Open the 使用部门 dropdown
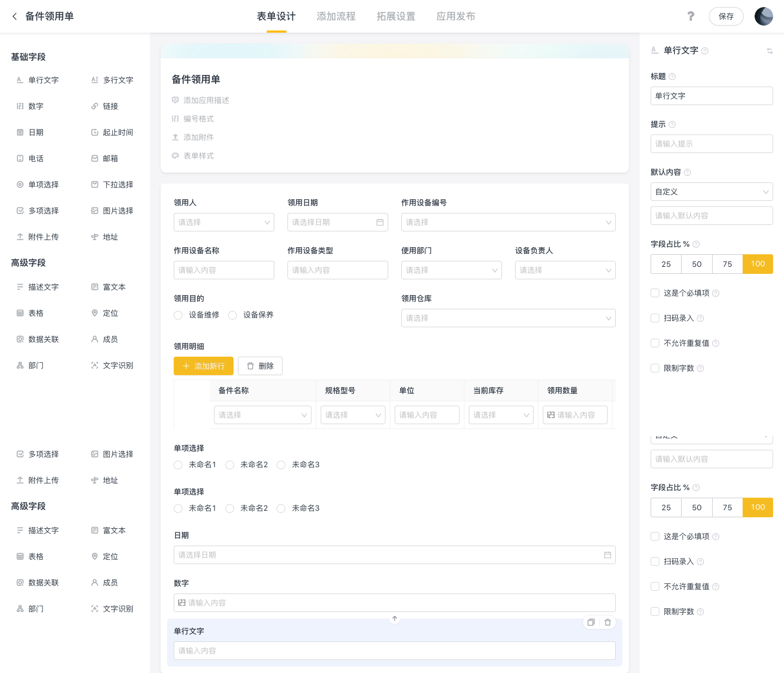Screen dimensions: 784x673 tap(451, 270)
